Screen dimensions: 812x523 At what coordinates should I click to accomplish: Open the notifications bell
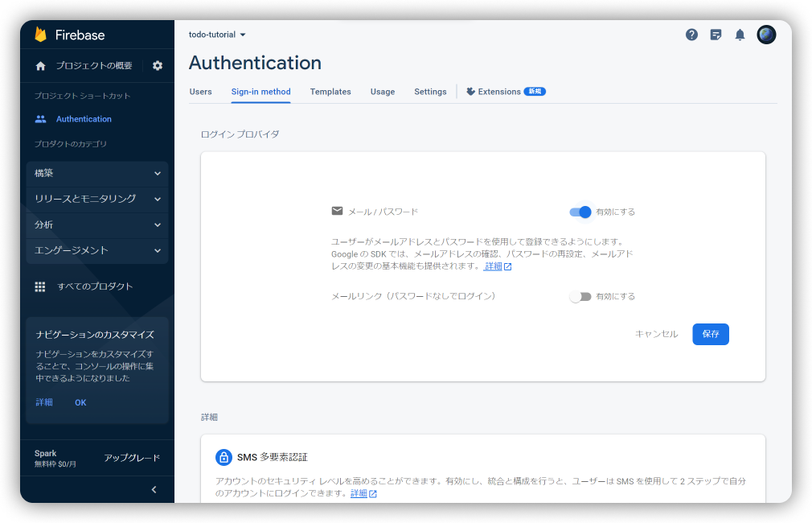pyautogui.click(x=740, y=35)
